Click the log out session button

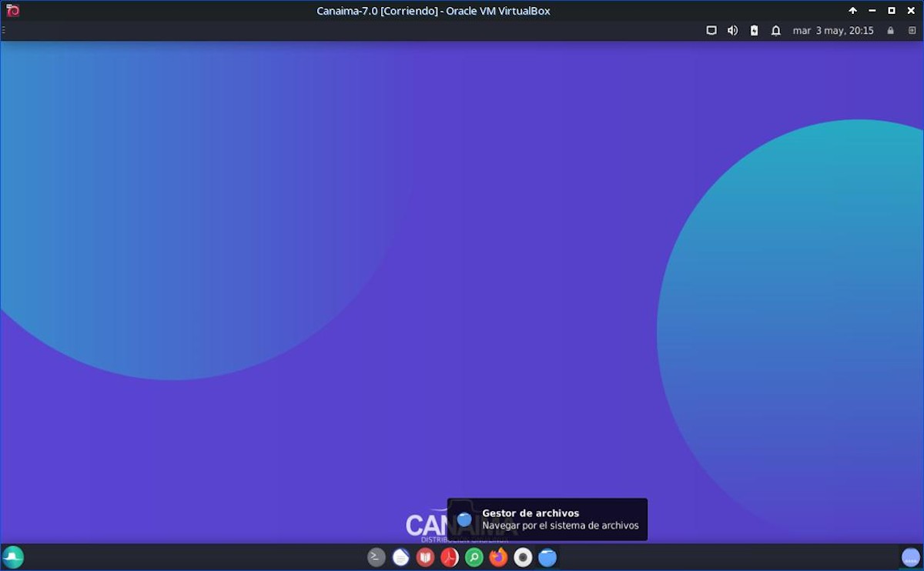(912, 31)
